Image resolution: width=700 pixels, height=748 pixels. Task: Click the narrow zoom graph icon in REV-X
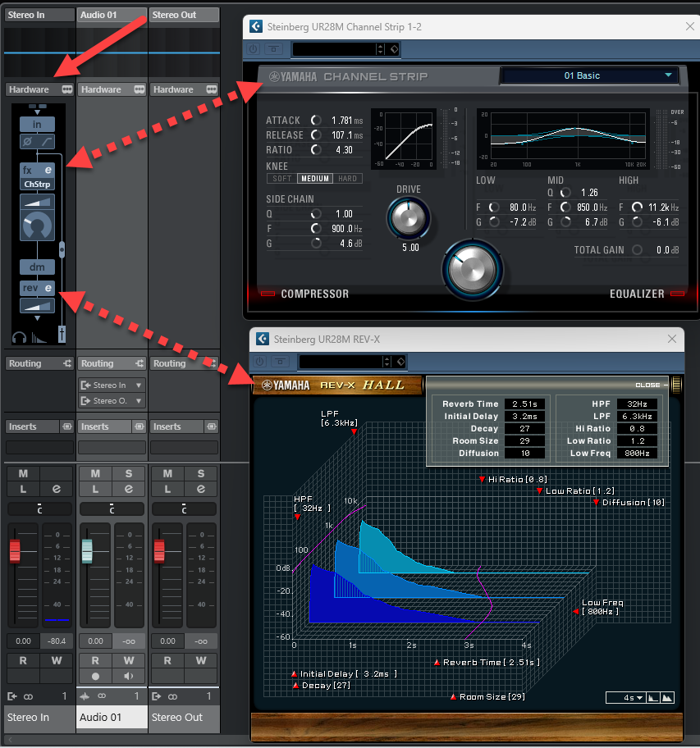click(652, 698)
